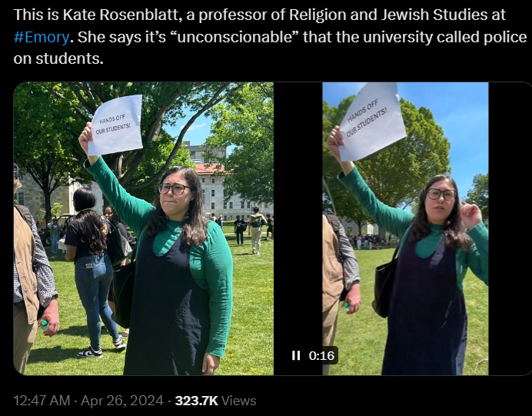Click the Apr 26, 2024 date
The width and height of the screenshot is (532, 416).
tap(122, 401)
